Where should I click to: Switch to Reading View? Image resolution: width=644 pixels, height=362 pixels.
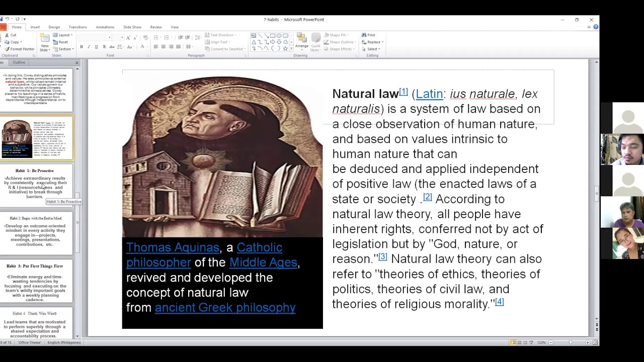pos(525,342)
